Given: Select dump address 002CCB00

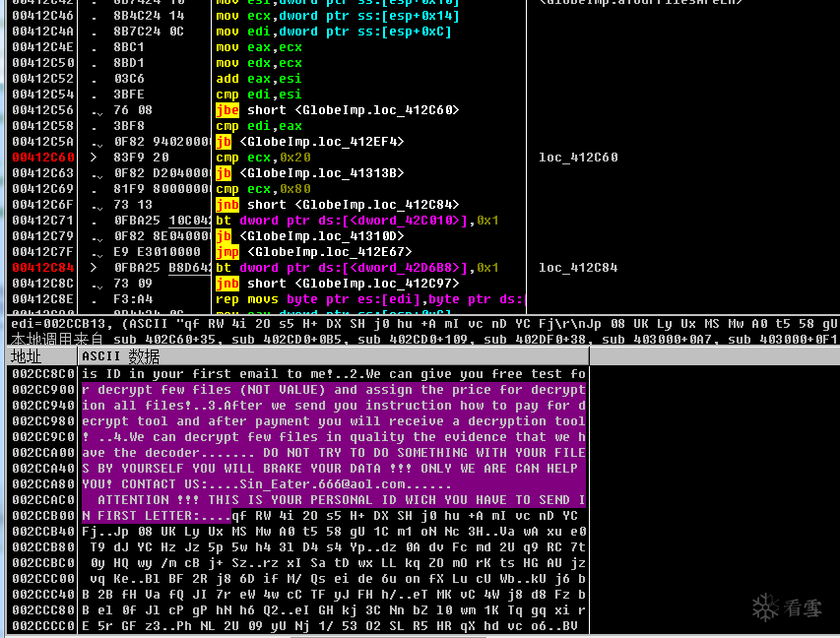Looking at the screenshot, I should tap(43, 516).
